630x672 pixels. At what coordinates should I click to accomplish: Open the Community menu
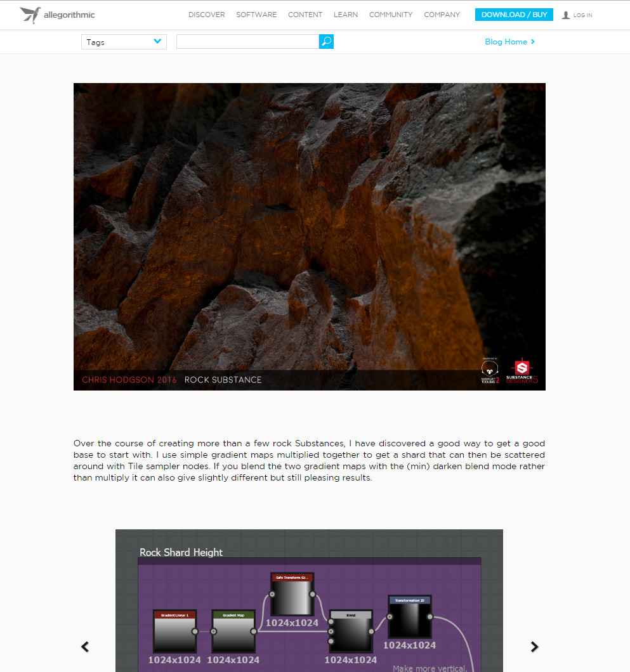(391, 15)
